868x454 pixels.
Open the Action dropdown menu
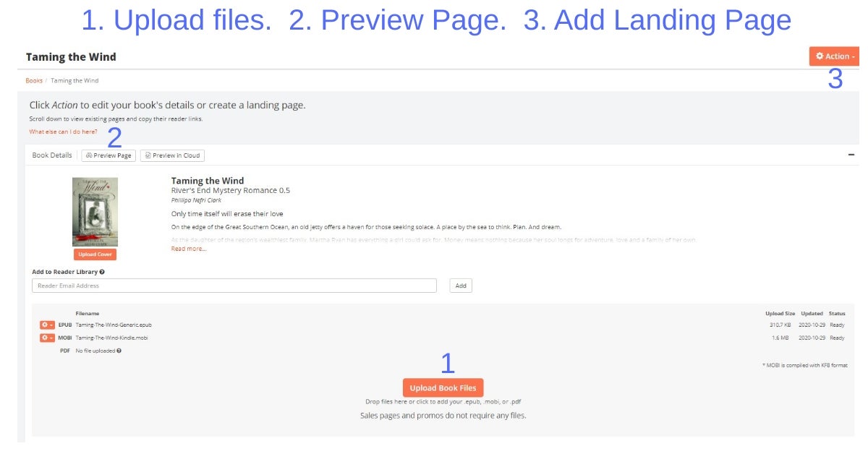pos(835,56)
